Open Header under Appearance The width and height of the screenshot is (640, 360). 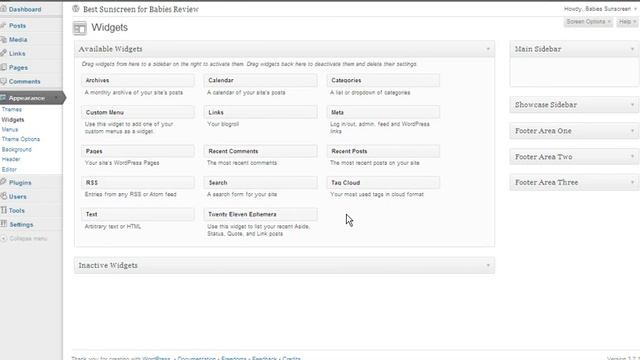coord(11,159)
